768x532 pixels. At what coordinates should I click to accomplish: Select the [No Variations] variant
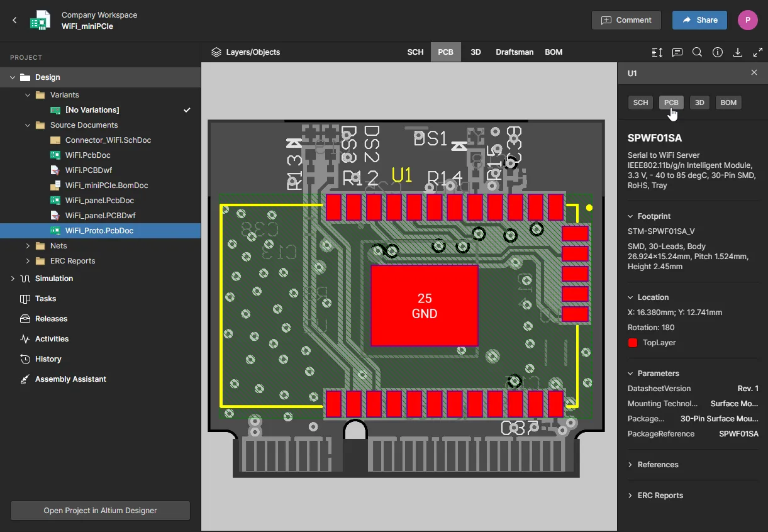(x=92, y=110)
